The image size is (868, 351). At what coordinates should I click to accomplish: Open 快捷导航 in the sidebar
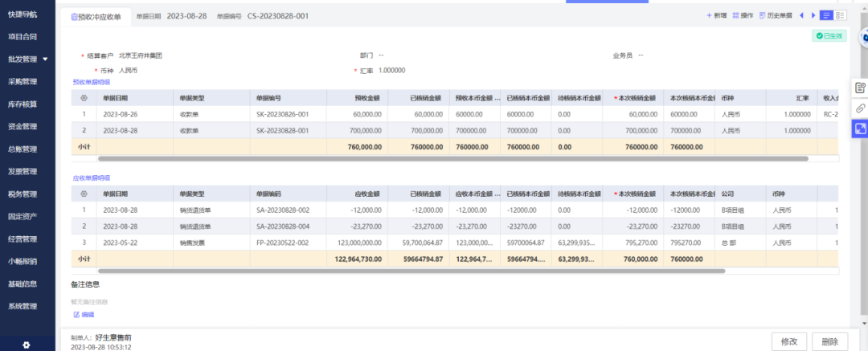coord(23,14)
